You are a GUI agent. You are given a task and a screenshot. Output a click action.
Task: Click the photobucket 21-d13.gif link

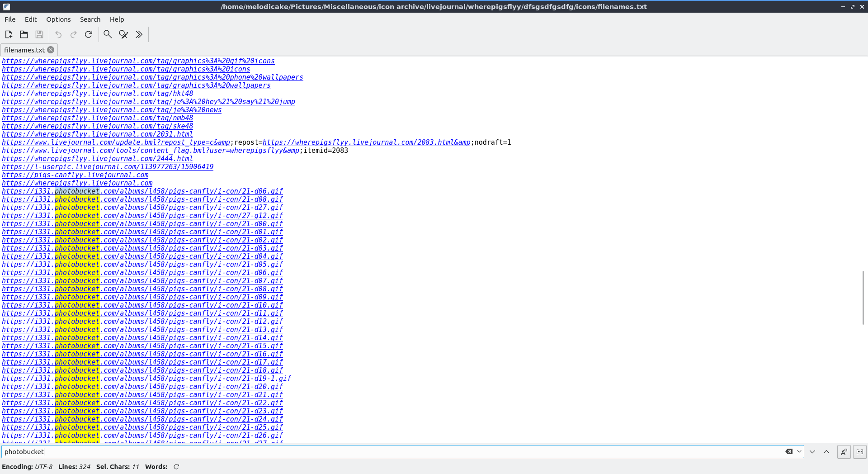[142, 330]
